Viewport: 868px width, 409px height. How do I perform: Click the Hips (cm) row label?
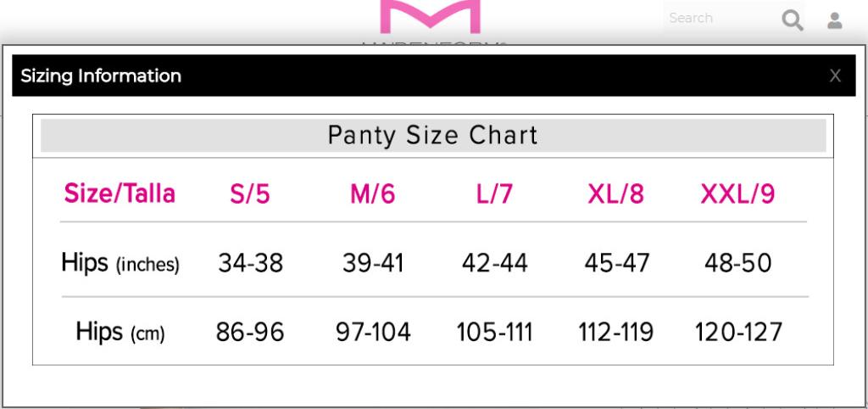pyautogui.click(x=120, y=332)
